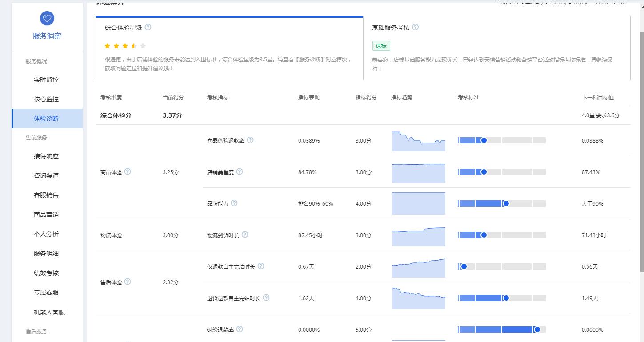Click help icon next to 仅退款自主完结时长

261,266
